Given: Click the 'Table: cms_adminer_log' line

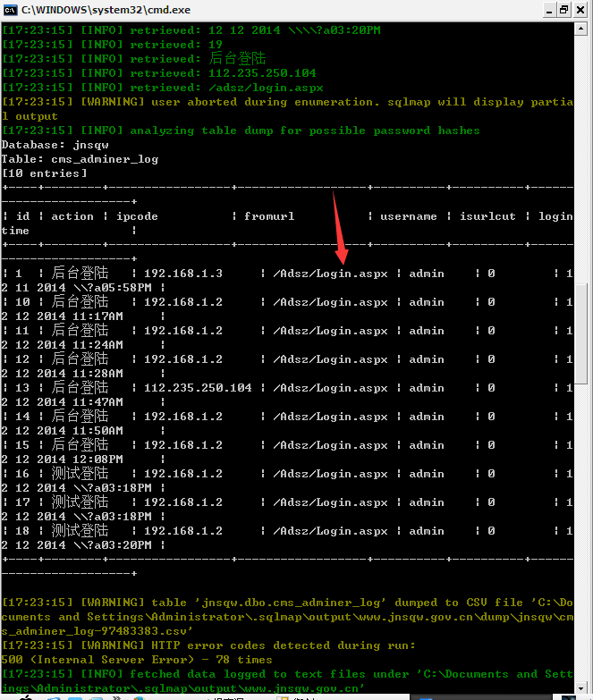Looking at the screenshot, I should 80,159.
